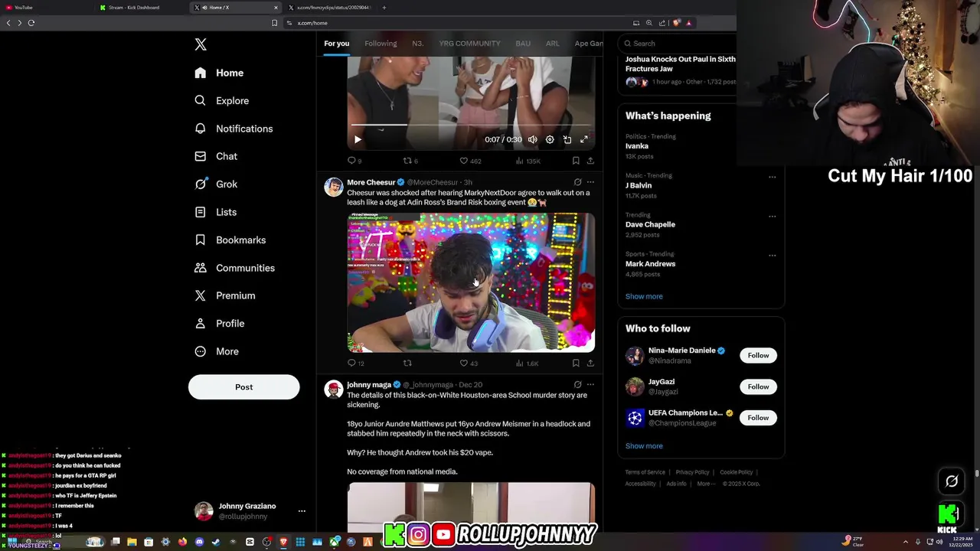Open more options on More Cheesur post
The image size is (980, 551).
(590, 182)
